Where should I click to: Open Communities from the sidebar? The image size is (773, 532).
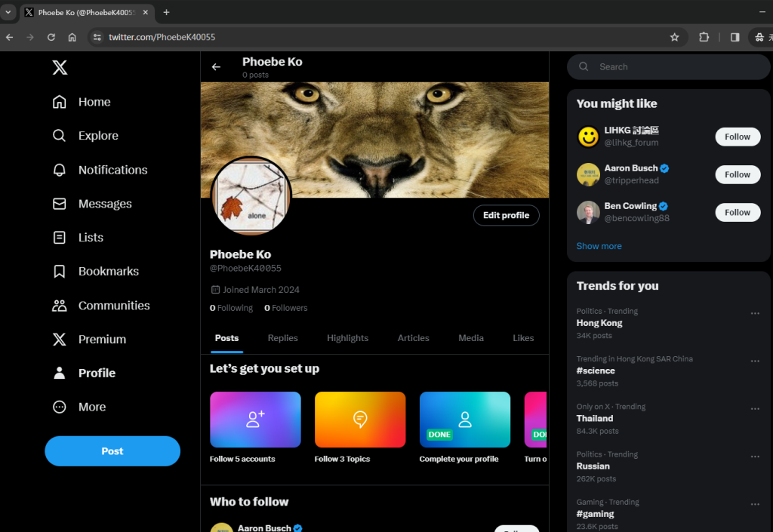point(101,306)
